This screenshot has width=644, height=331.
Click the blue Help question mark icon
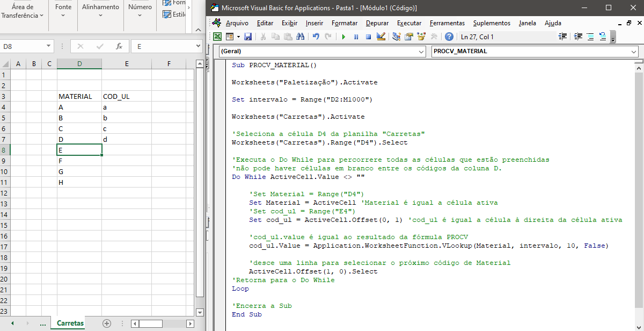(449, 37)
